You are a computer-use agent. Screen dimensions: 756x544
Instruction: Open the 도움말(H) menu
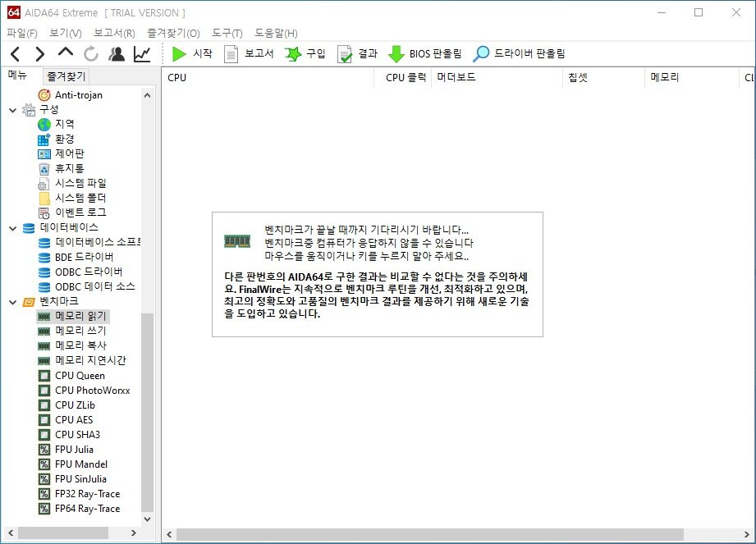click(277, 33)
